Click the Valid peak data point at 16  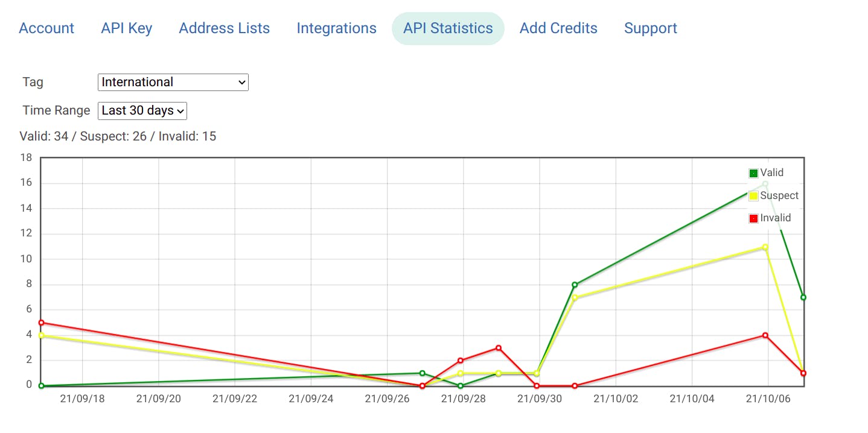(765, 184)
